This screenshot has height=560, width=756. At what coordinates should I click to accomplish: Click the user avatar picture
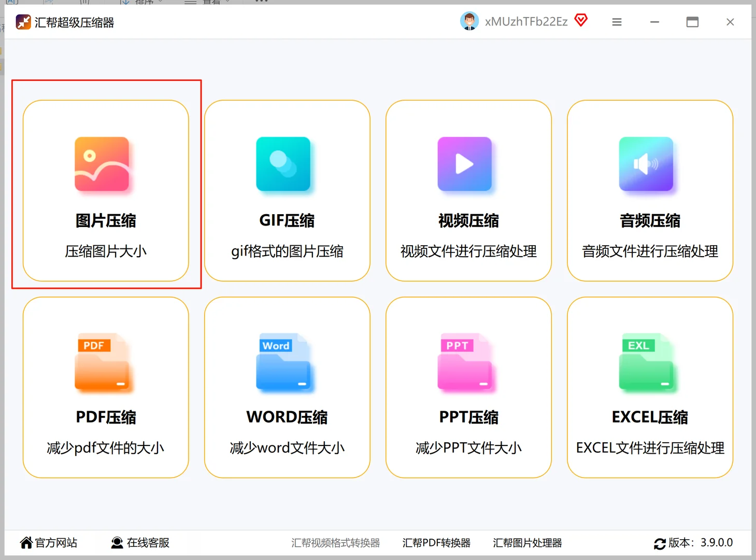tap(469, 21)
